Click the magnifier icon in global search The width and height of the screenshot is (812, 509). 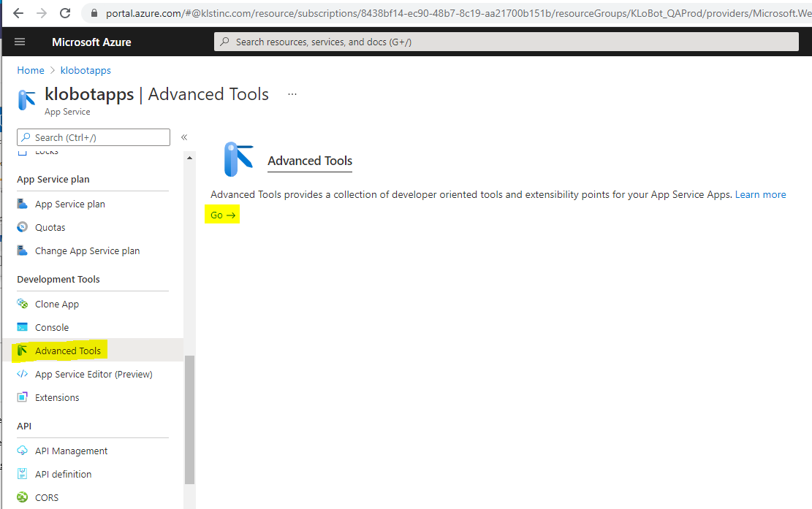(x=225, y=42)
